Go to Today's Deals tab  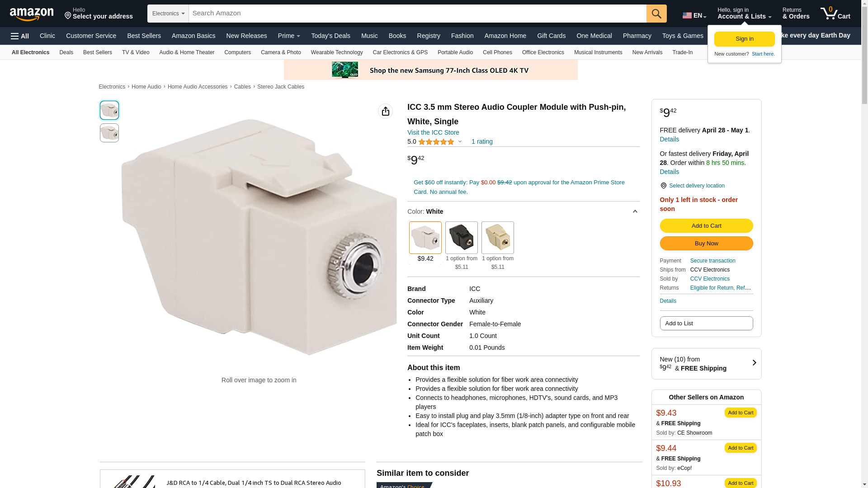pos(330,36)
